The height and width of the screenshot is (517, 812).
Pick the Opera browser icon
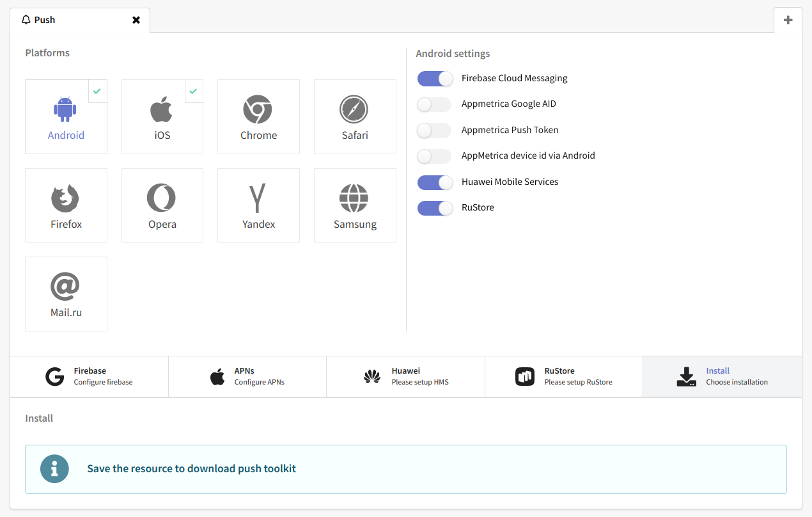pos(162,198)
